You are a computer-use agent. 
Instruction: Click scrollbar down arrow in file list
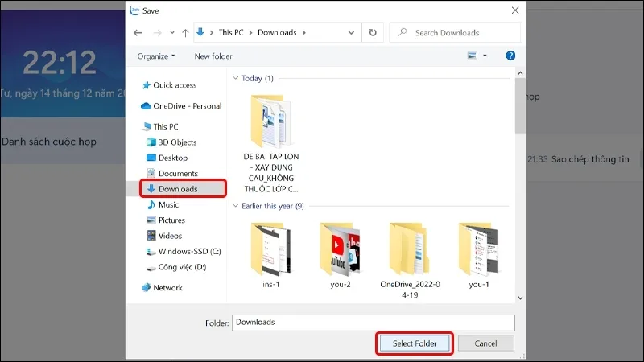tap(520, 298)
